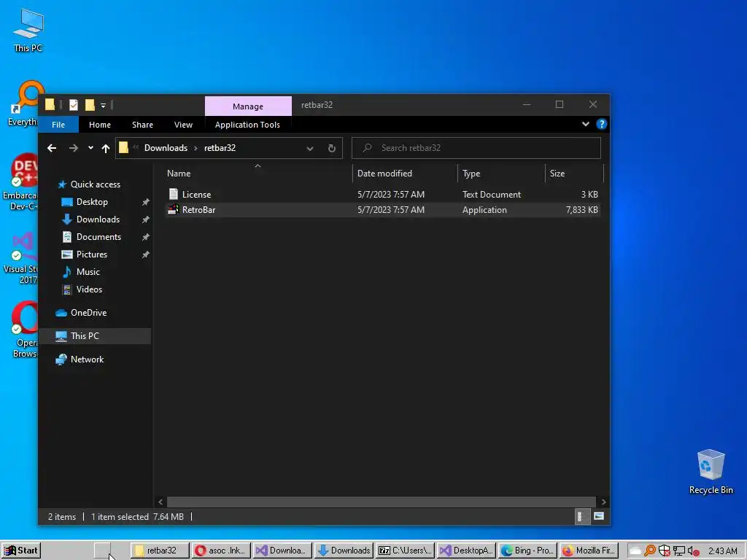Sort files by the Name column

(x=258, y=174)
